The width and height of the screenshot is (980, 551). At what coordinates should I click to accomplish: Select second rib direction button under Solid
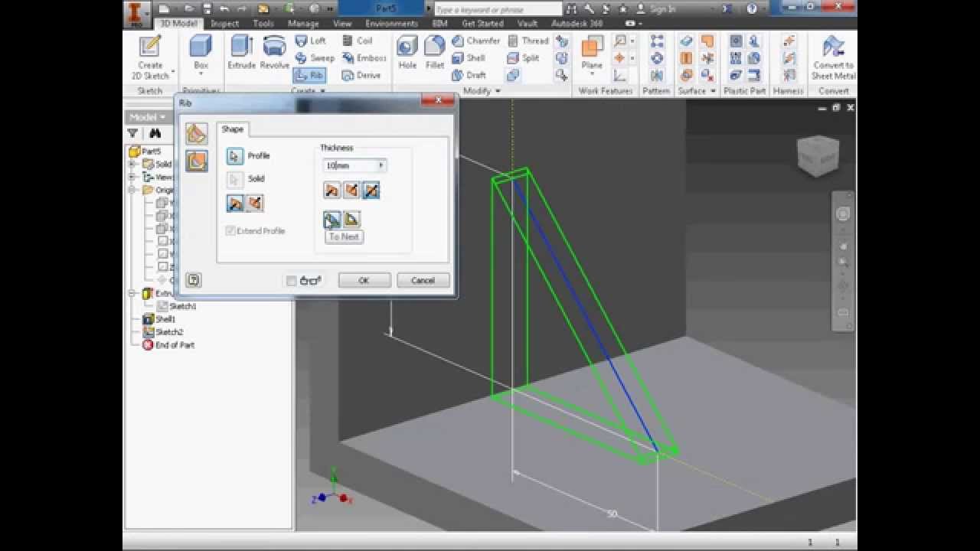tap(255, 204)
